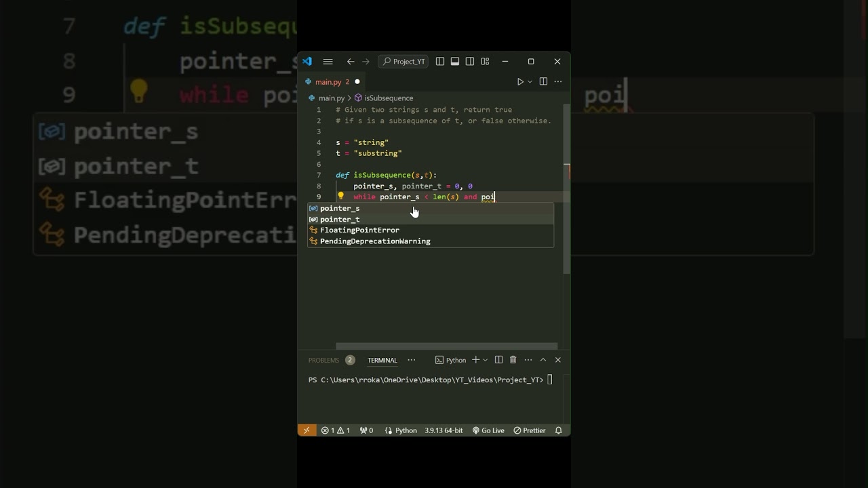The width and height of the screenshot is (868, 488).
Task: Choose pointer_s from the suggestion list
Action: [431, 208]
